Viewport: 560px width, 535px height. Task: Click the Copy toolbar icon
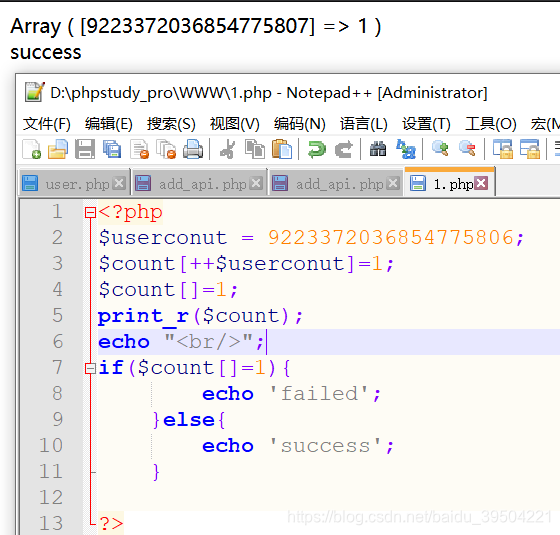click(x=255, y=149)
